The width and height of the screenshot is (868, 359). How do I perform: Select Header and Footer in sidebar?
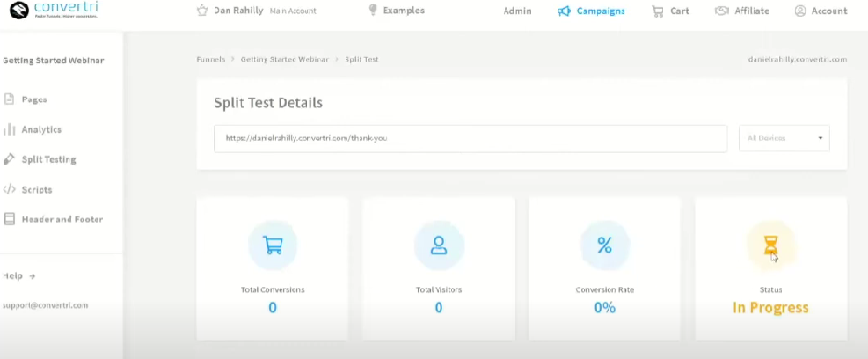[62, 219]
